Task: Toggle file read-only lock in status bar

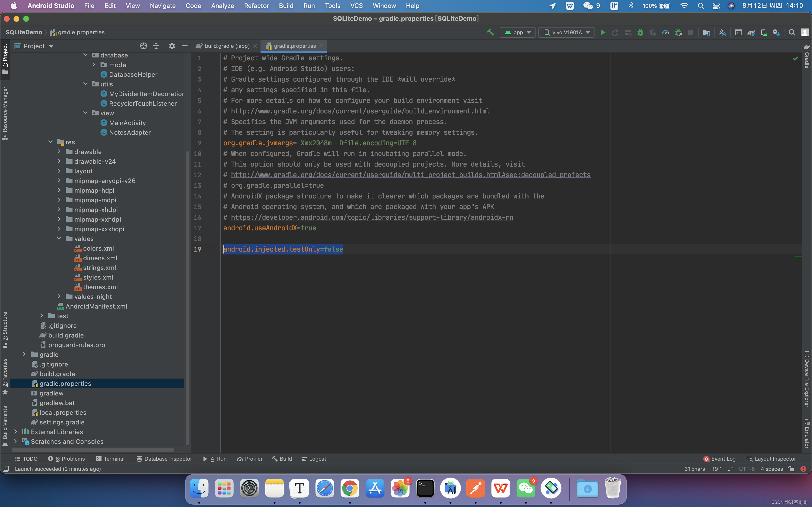Action: [791, 469]
